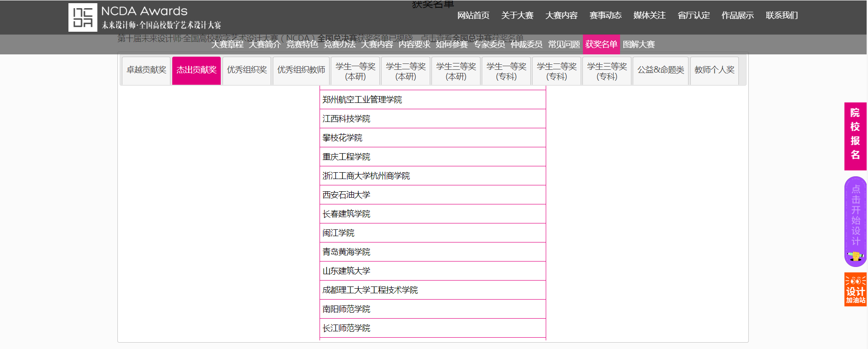Click 大赛简介 in the sub-navigation
This screenshot has height=349, width=868.
pyautogui.click(x=265, y=44)
